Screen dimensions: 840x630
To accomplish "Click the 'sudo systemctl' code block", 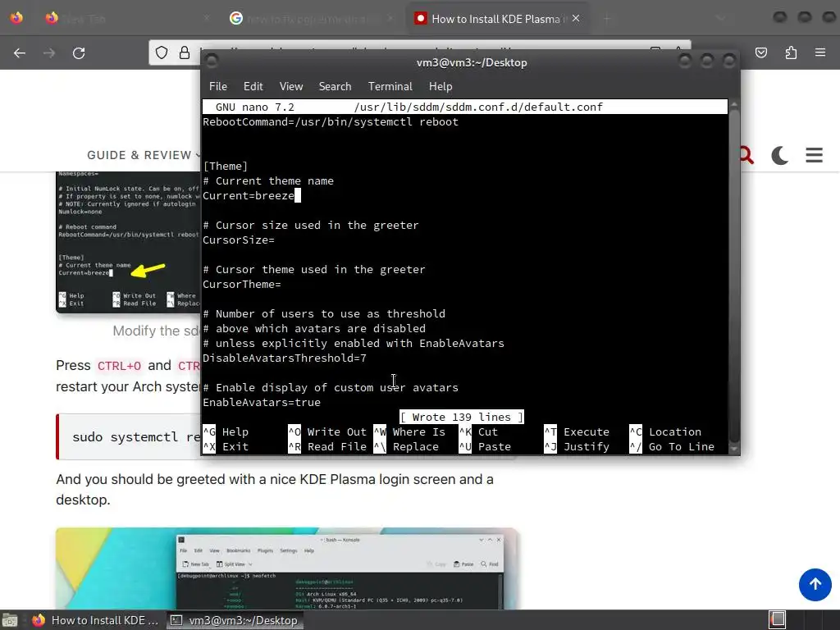I will (x=129, y=436).
